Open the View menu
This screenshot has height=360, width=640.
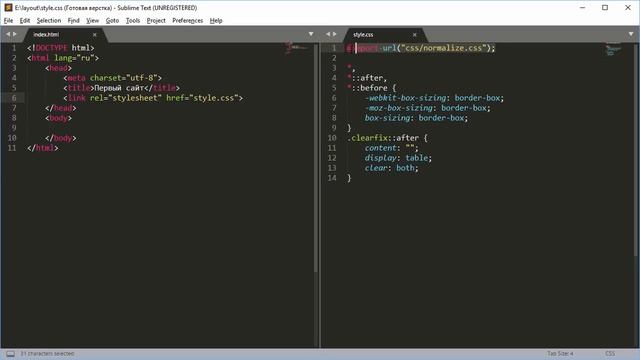[x=93, y=20]
